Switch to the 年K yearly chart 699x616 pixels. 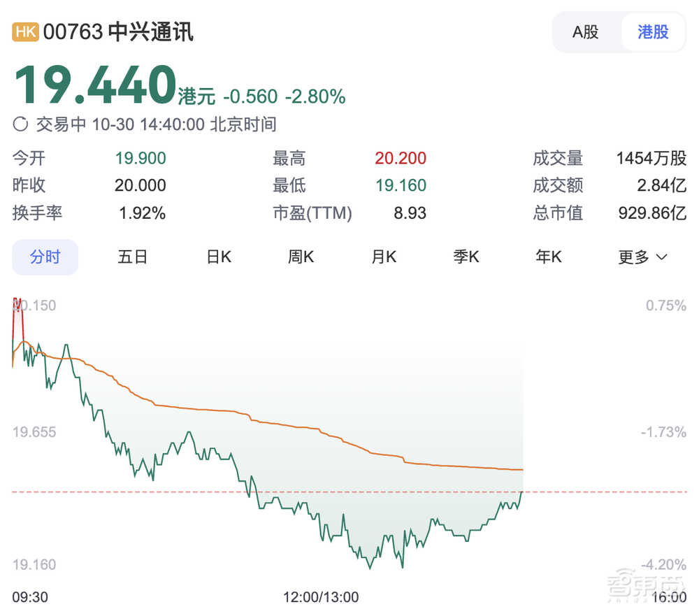548,257
